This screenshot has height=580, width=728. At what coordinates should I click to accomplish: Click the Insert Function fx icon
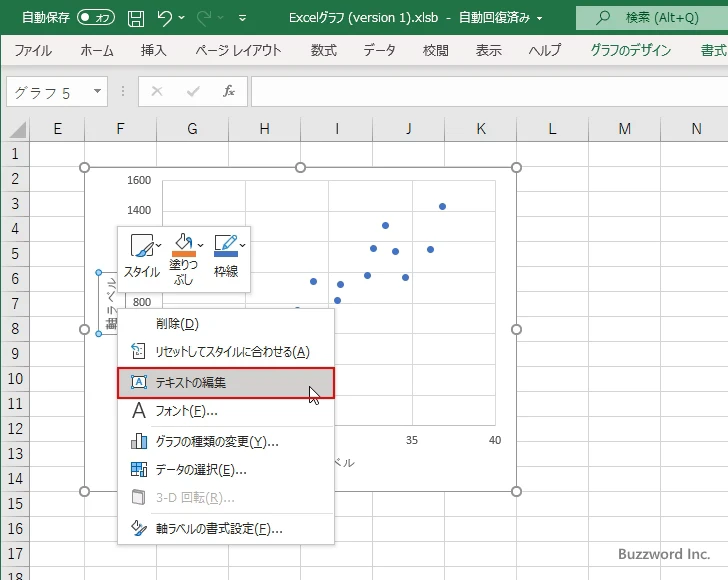pos(229,91)
